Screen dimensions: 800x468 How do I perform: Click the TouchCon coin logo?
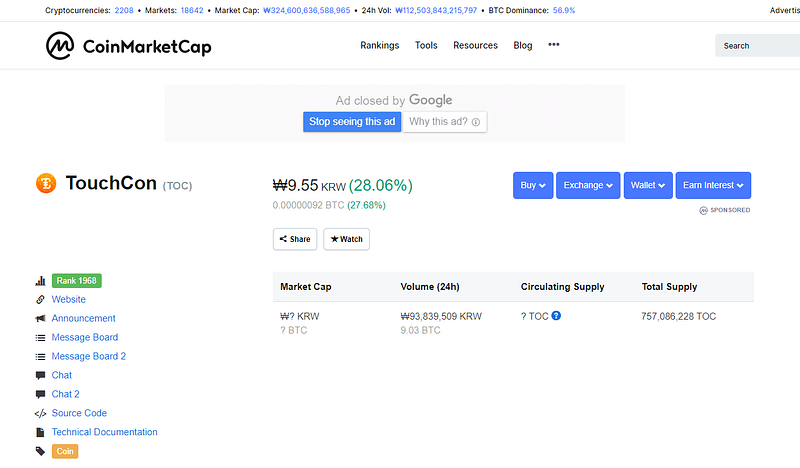[x=46, y=183]
